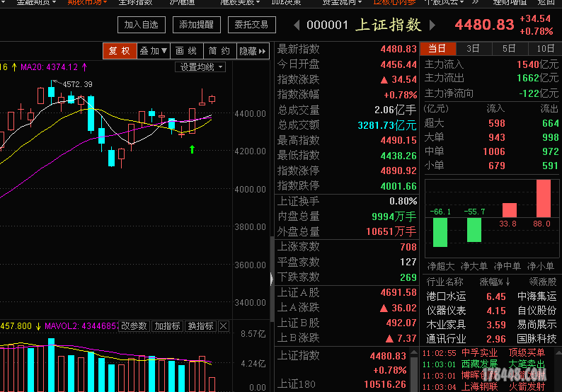Open leading stock 自仪股份

click(537, 311)
